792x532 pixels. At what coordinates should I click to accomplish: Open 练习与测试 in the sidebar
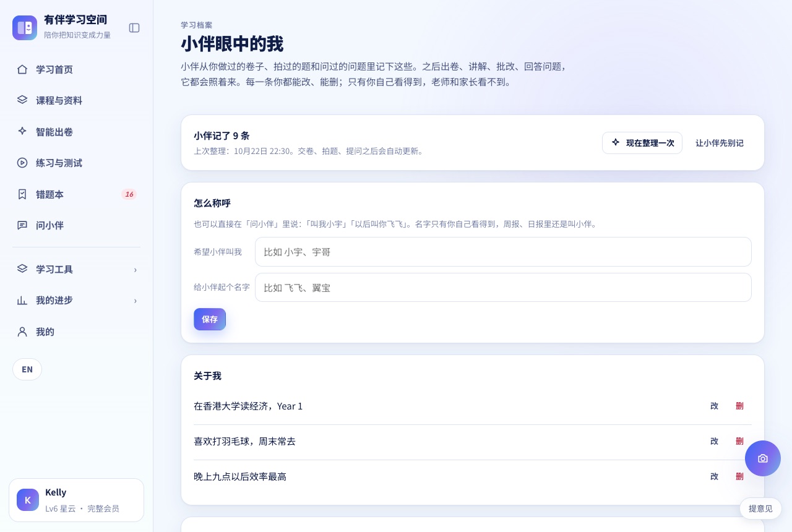[x=76, y=163]
